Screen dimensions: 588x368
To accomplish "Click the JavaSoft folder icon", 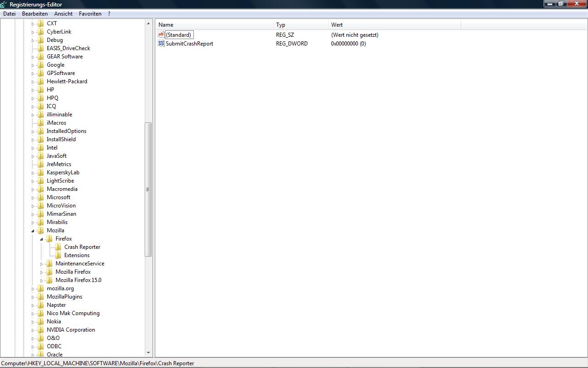I will point(41,156).
